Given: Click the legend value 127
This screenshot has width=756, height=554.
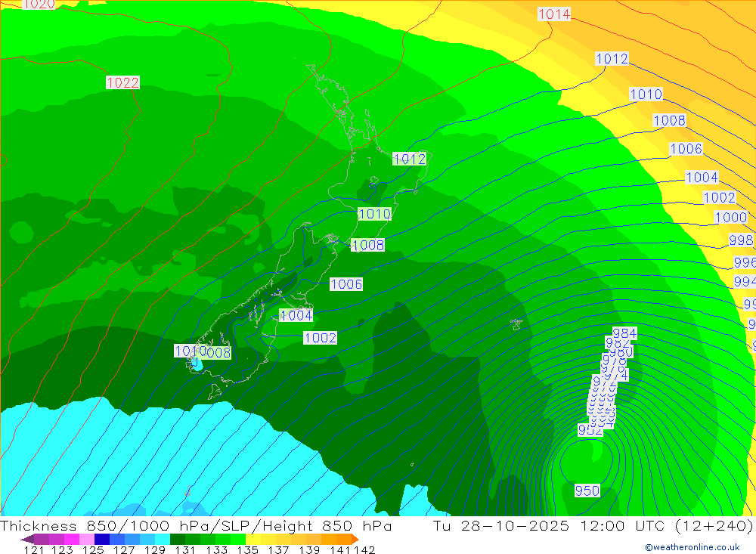Looking at the screenshot, I should (124, 549).
